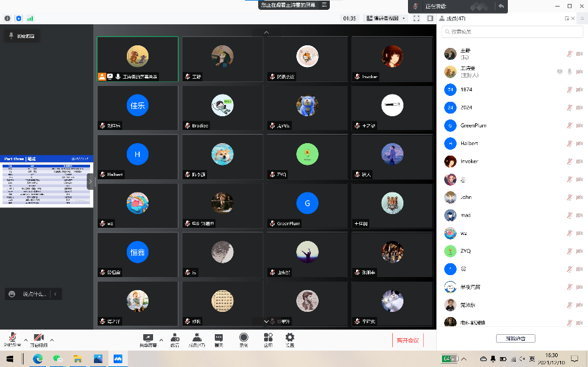Open the Chat panel icon
Viewport: 588px width, 367px height.
pos(219,339)
